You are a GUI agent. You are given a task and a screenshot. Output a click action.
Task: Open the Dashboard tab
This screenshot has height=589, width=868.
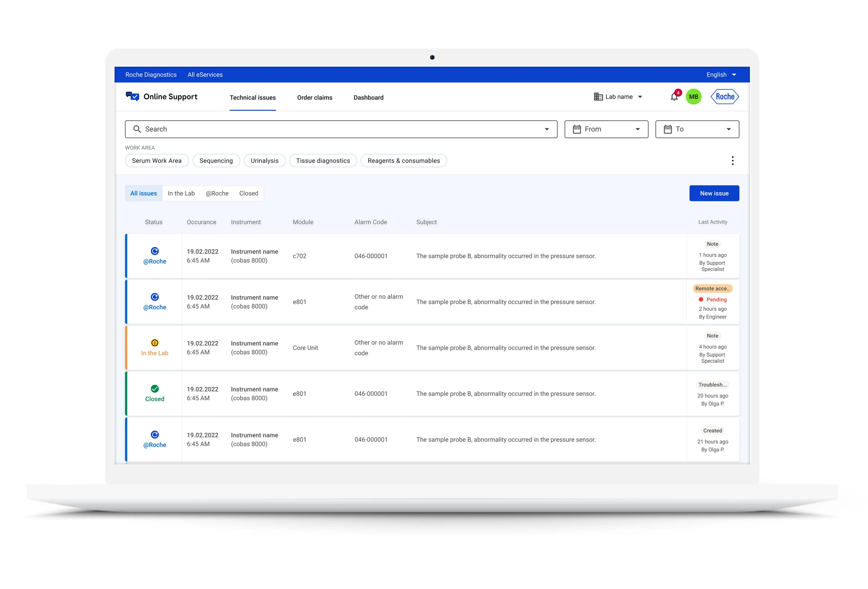[x=368, y=97]
